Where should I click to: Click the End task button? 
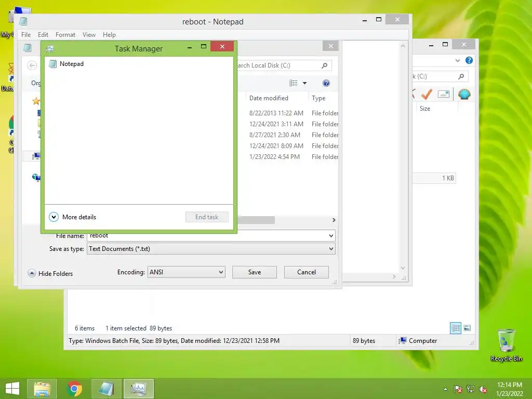tap(207, 217)
